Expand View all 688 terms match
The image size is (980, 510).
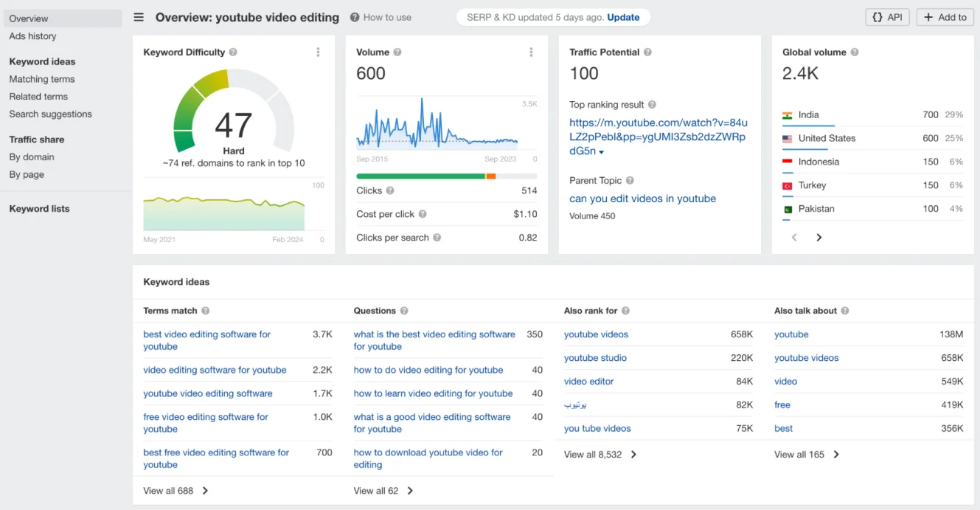(176, 491)
